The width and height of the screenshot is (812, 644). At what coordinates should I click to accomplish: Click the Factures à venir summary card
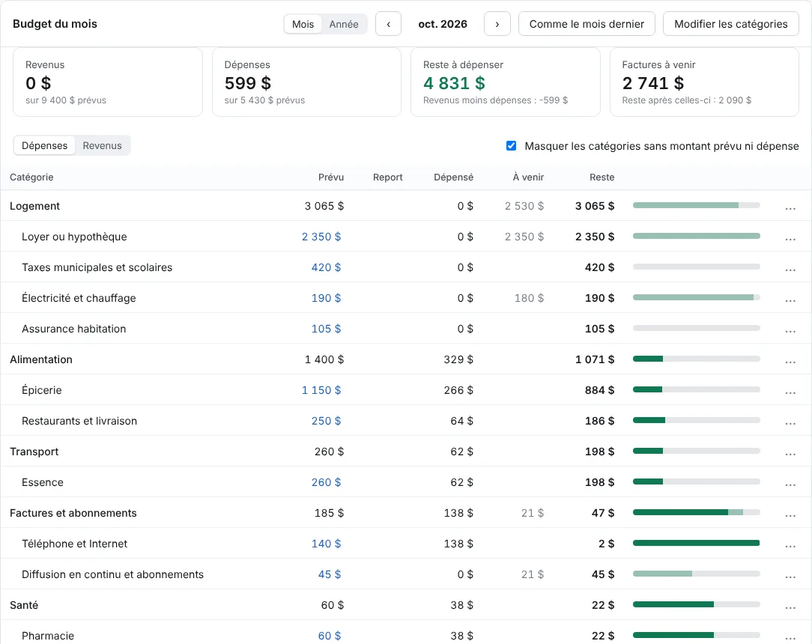704,82
